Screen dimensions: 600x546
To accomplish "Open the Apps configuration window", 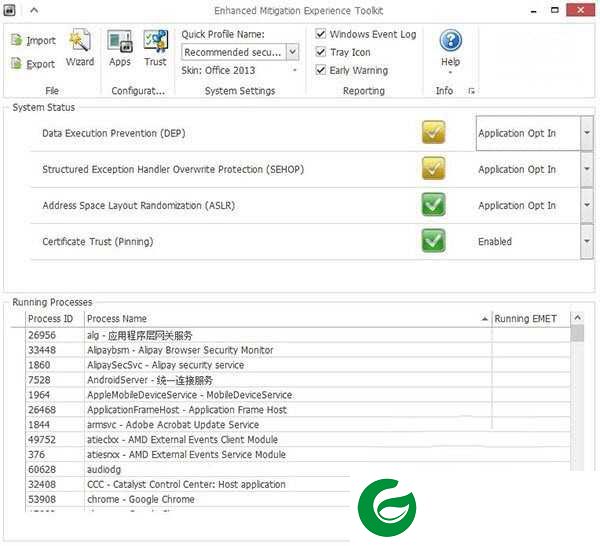I will 120,48.
